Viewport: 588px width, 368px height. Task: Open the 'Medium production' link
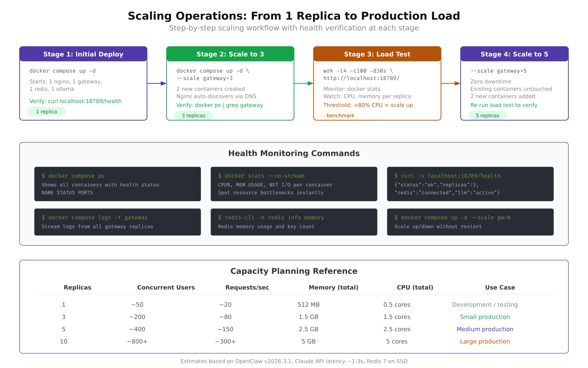click(x=485, y=329)
